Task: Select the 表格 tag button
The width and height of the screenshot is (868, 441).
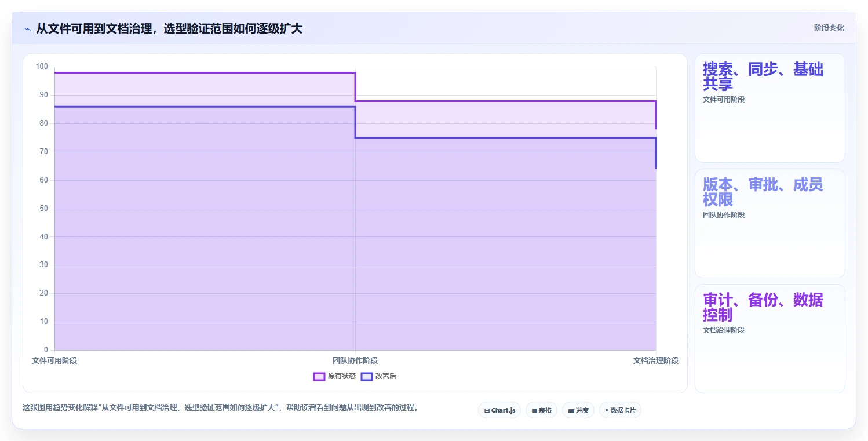Action: (541, 410)
